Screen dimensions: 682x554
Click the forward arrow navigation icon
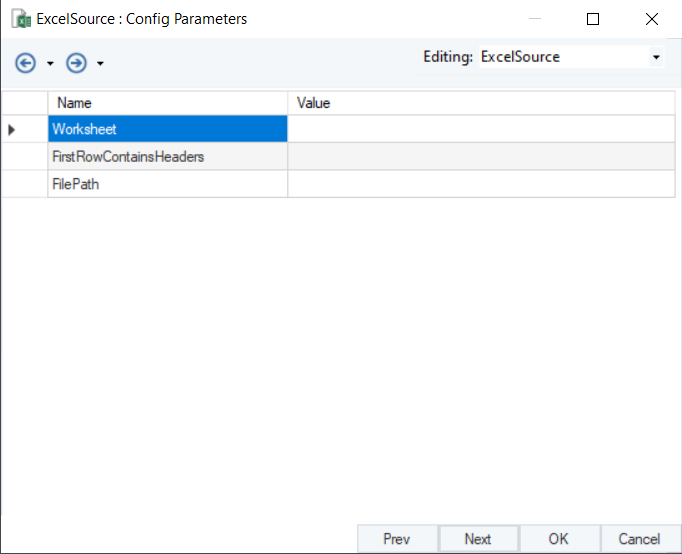76,63
